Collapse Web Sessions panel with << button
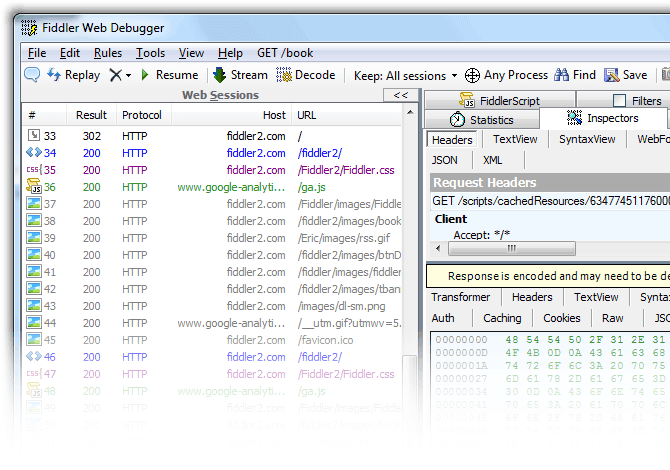The width and height of the screenshot is (670, 470). coord(401,95)
